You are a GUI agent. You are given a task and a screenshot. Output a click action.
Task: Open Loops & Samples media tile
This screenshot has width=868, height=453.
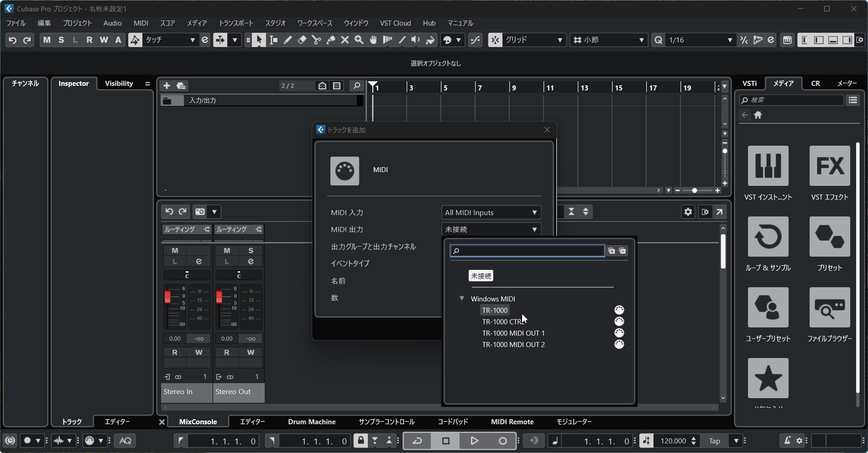coord(768,237)
